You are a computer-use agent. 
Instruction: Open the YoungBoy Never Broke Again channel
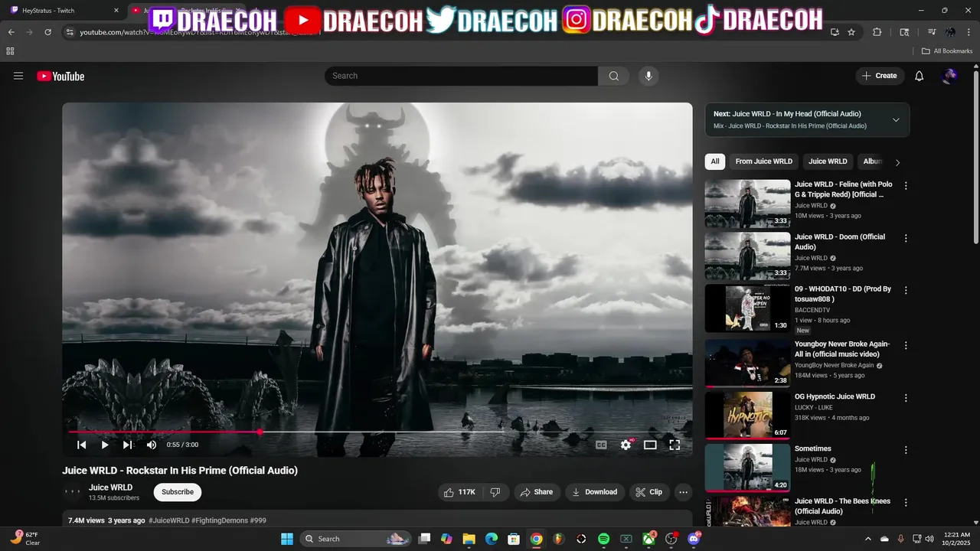coord(834,365)
